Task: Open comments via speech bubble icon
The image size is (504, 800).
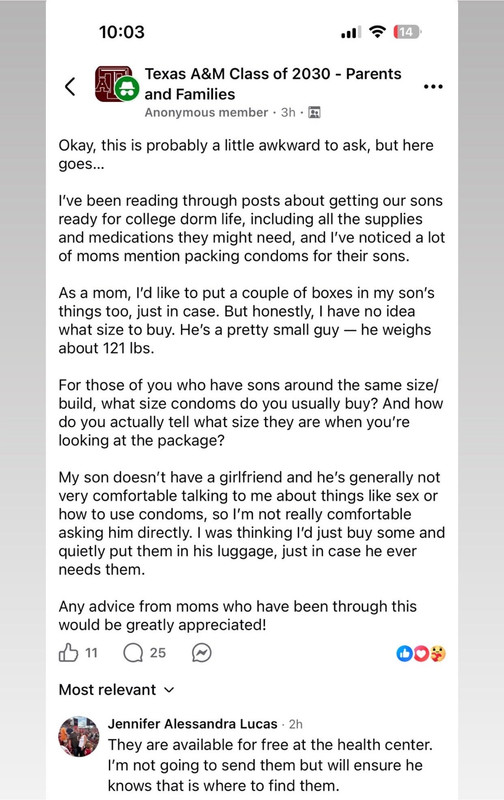Action: [x=133, y=653]
